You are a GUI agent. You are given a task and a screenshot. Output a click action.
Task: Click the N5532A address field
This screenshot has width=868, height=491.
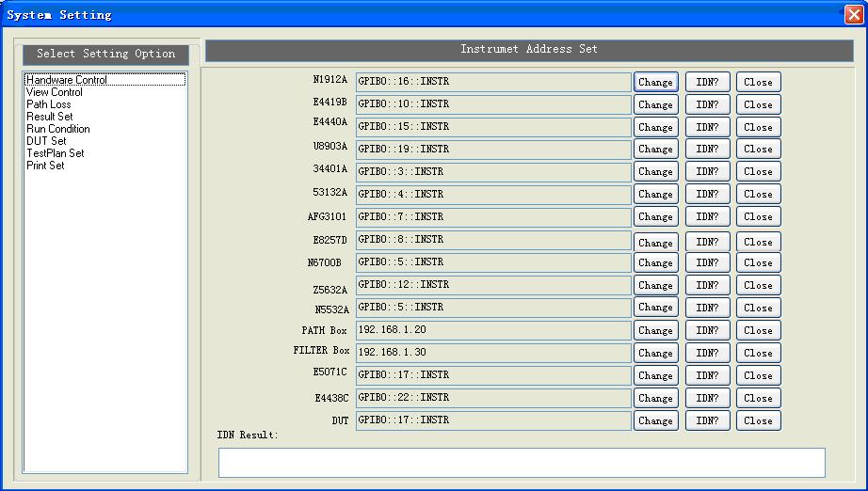point(493,308)
